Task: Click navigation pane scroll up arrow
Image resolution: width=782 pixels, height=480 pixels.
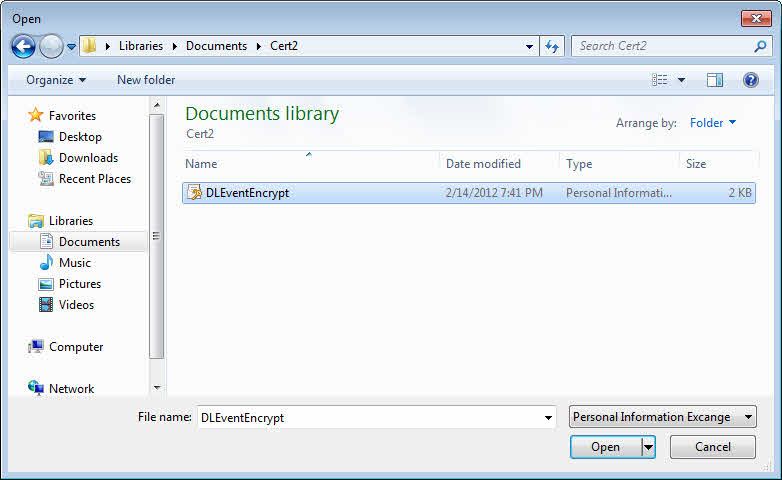Action: click(x=157, y=105)
